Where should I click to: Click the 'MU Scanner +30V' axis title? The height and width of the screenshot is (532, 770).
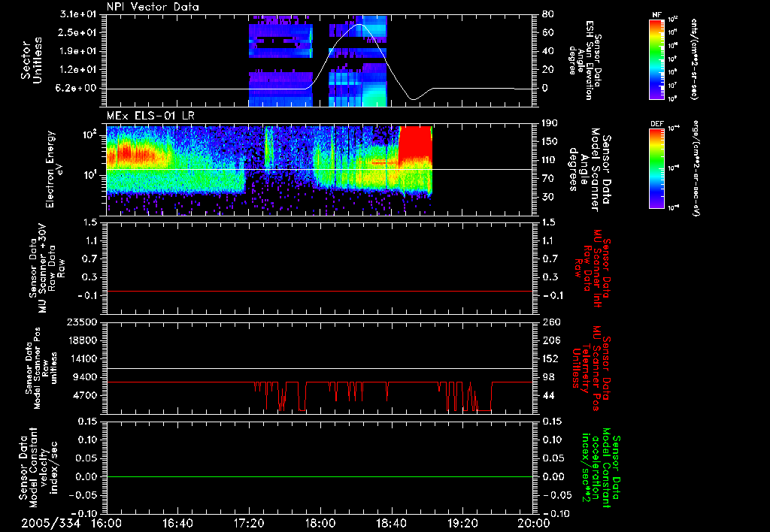tap(43, 268)
